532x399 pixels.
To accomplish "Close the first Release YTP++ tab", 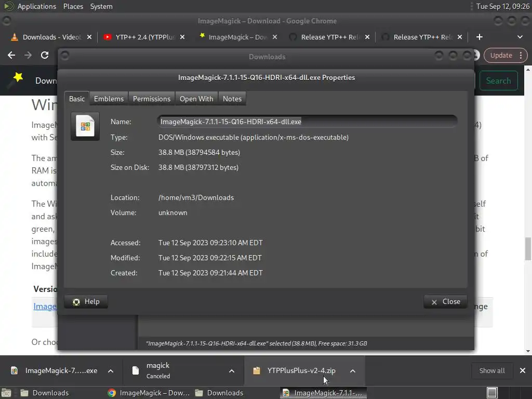I will pyautogui.click(x=367, y=37).
